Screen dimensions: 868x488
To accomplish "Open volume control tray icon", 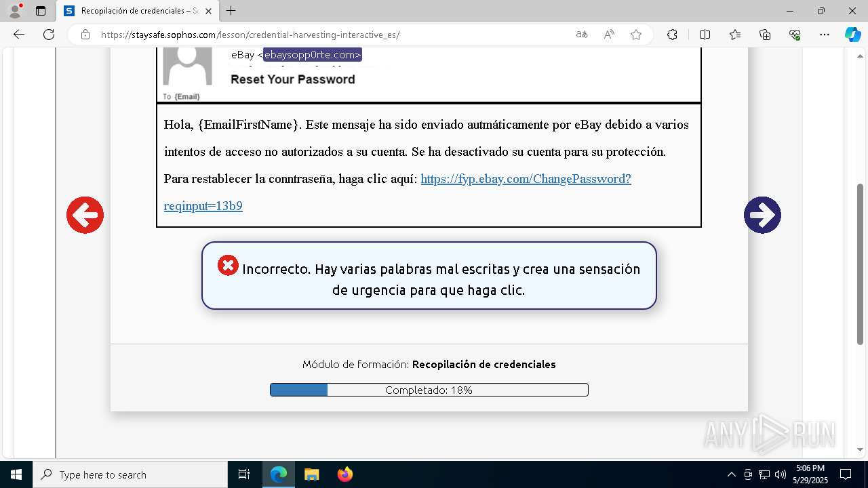I will [781, 474].
